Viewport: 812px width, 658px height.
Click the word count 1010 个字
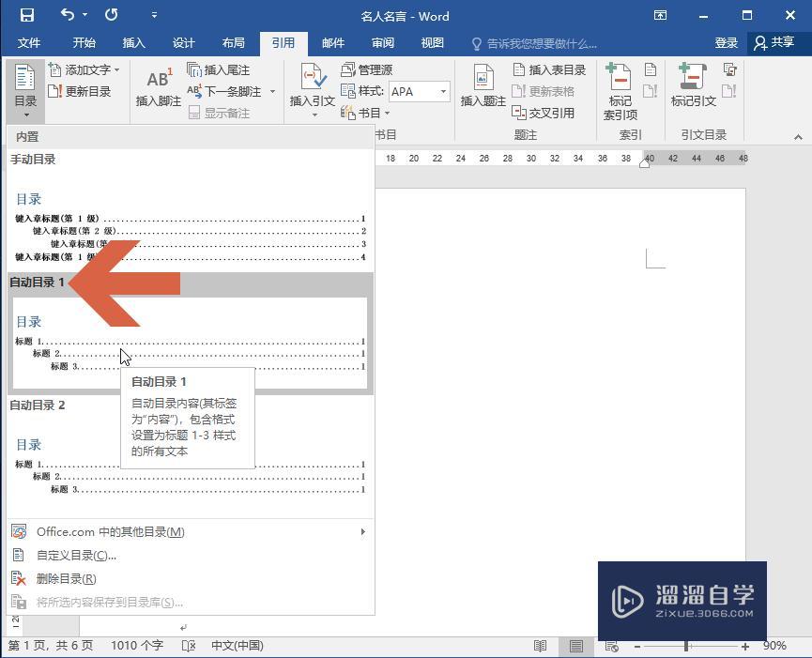pyautogui.click(x=137, y=646)
